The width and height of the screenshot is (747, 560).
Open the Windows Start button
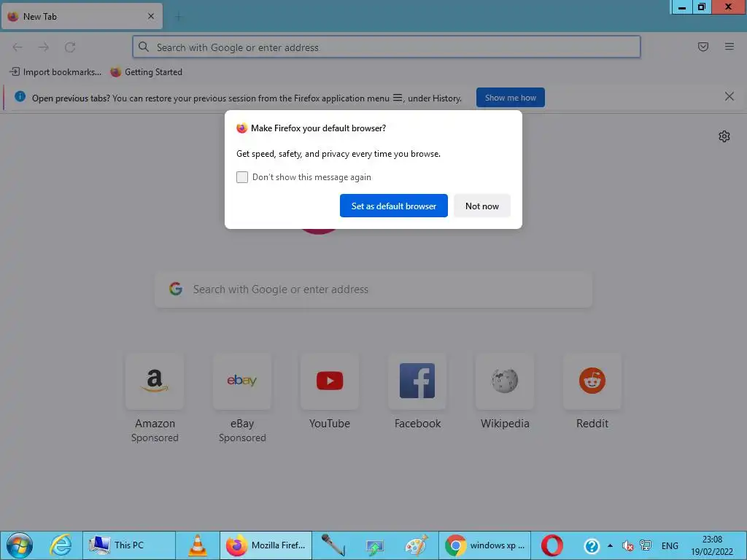tap(20, 545)
